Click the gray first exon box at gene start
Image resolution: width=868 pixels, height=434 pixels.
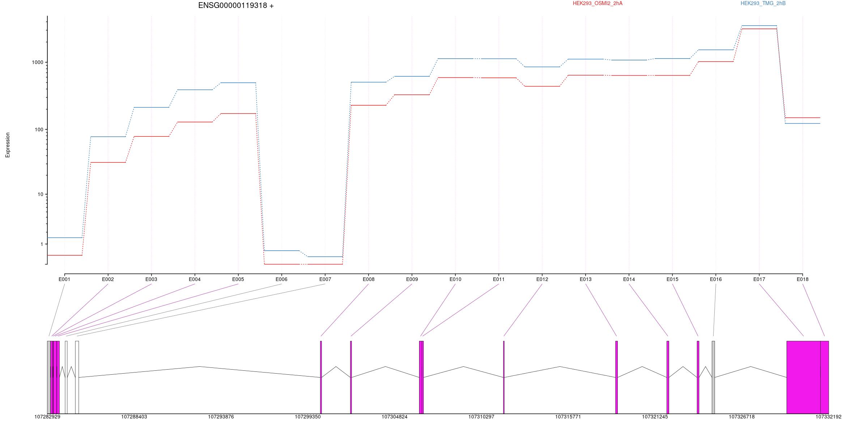point(49,377)
